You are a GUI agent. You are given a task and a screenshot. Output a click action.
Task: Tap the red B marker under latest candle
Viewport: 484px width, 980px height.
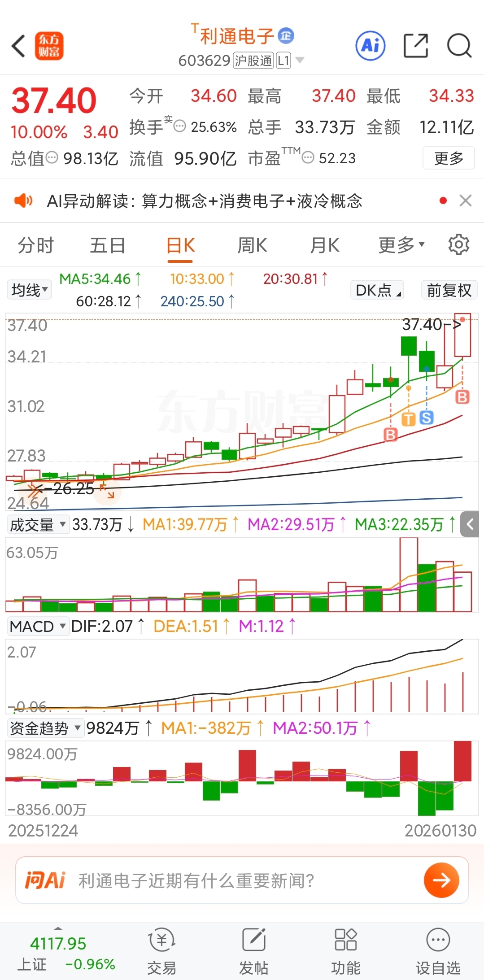(x=462, y=397)
